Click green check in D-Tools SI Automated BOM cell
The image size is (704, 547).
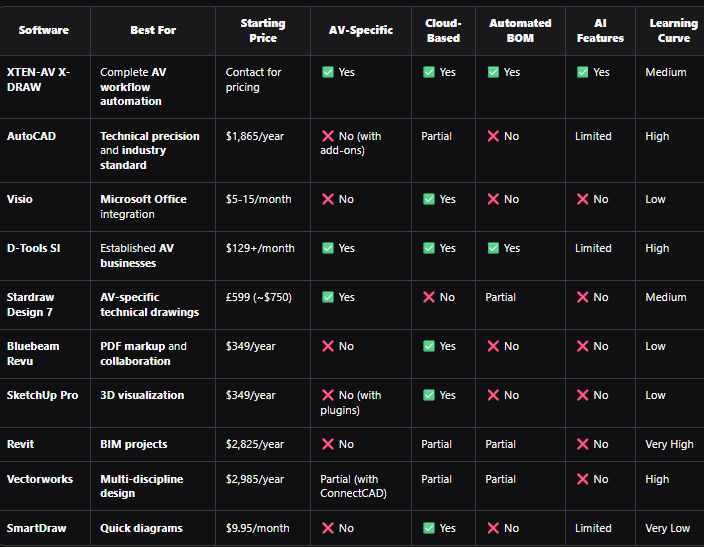(x=493, y=248)
